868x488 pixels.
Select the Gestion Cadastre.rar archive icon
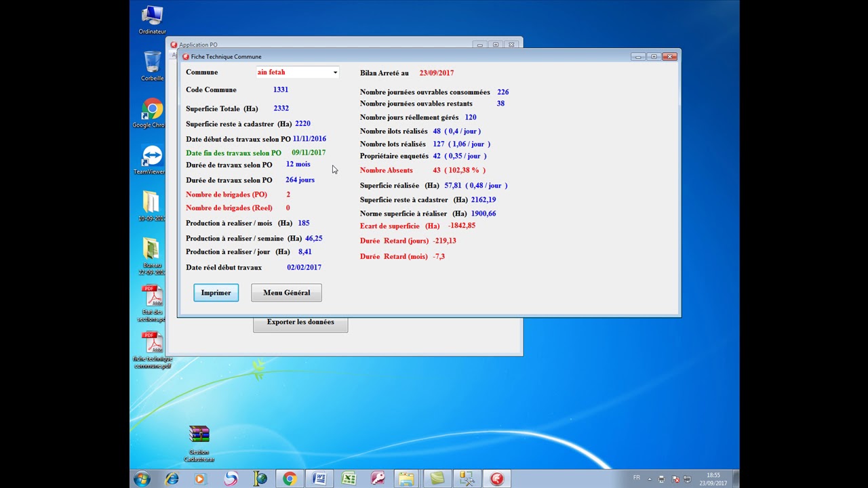coord(199,444)
